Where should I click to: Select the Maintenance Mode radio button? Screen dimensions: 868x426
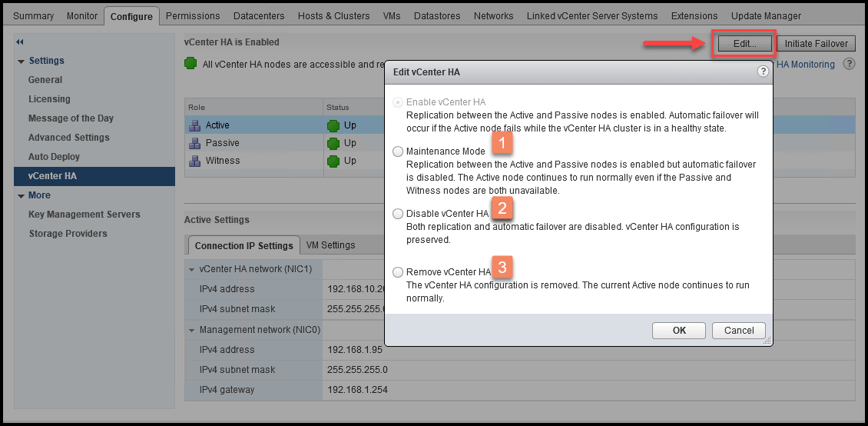[x=397, y=151]
